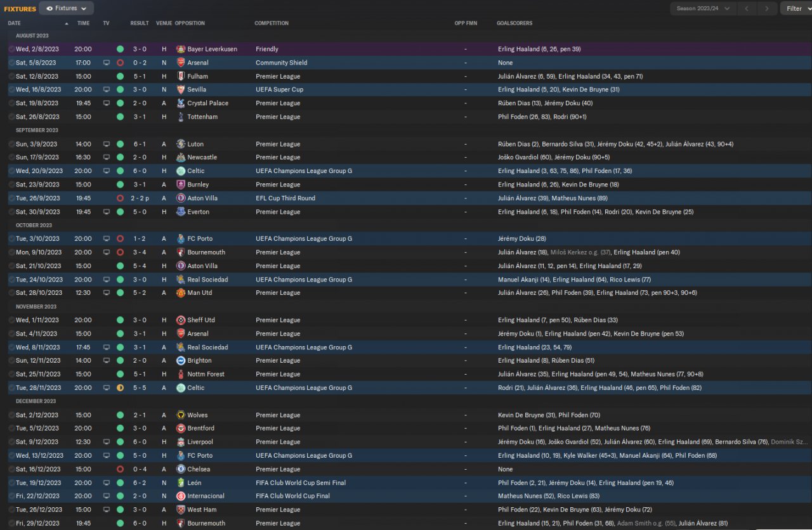Viewport: 812px width, 530px height.
Task: Expand the Filter dropdown
Action: coord(797,8)
